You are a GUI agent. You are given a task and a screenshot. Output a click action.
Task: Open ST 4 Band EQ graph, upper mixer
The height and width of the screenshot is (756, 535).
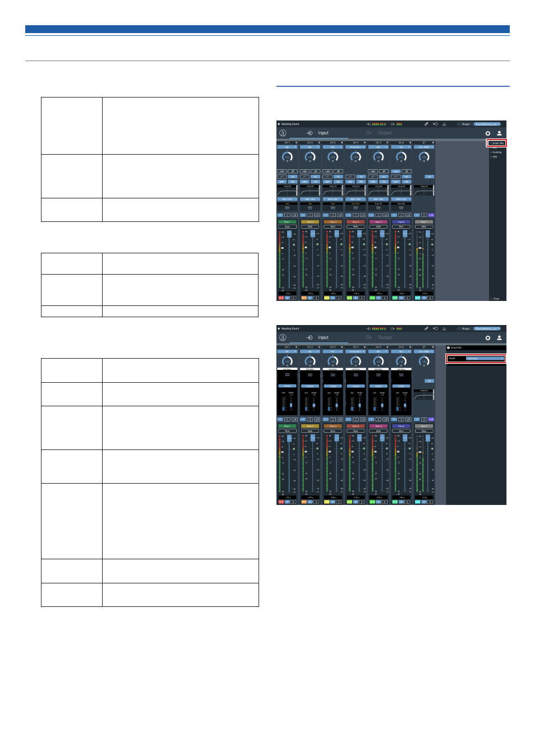pyautogui.click(x=424, y=191)
